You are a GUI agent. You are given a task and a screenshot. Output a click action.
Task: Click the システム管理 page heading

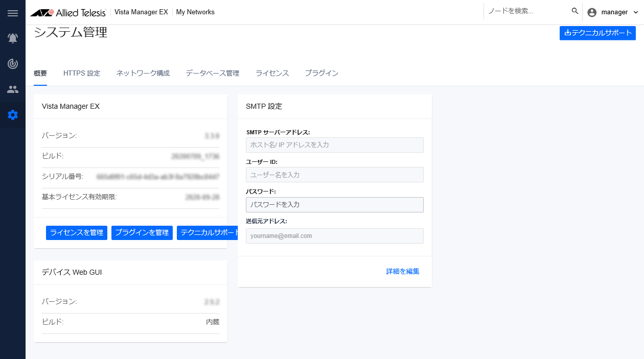point(71,33)
